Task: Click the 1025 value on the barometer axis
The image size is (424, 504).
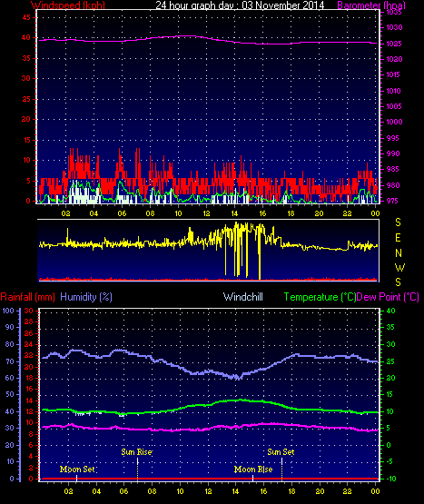Action: (x=394, y=44)
